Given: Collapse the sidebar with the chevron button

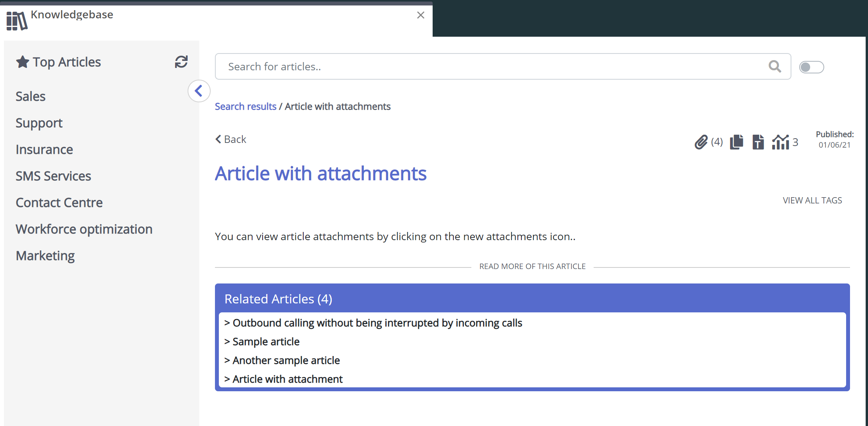Looking at the screenshot, I should click(x=199, y=91).
